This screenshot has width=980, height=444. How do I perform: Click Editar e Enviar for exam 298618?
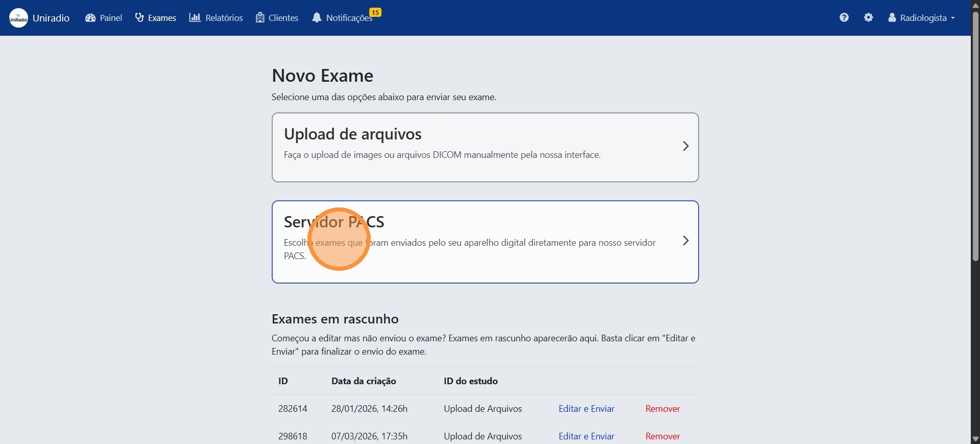(586, 436)
